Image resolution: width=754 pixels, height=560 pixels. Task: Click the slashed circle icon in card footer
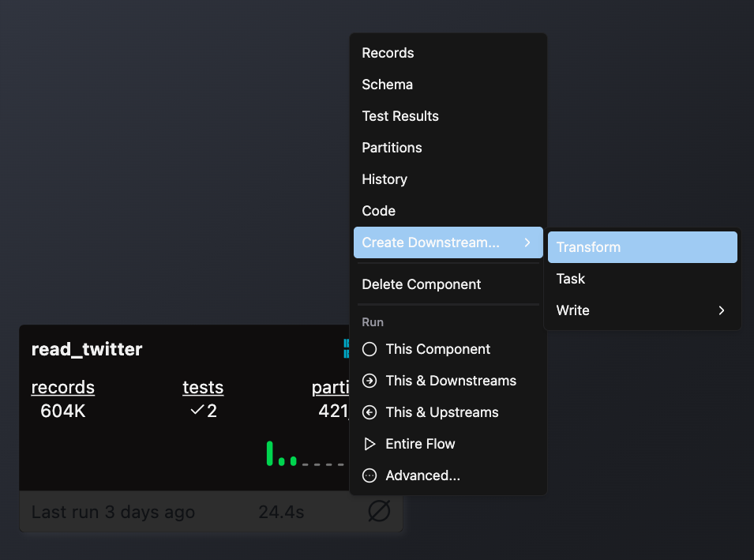(x=379, y=511)
